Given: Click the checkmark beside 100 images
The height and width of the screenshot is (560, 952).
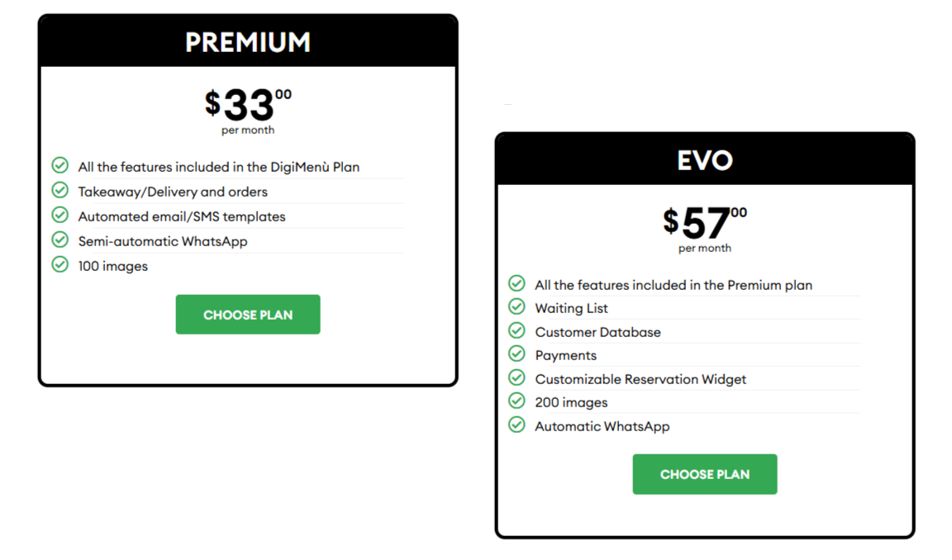Looking at the screenshot, I should point(59,265).
